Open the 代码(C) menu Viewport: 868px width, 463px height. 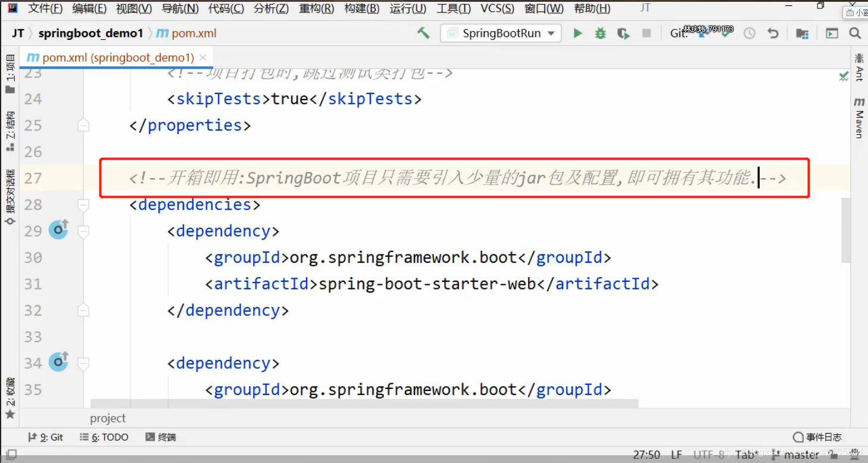[226, 8]
